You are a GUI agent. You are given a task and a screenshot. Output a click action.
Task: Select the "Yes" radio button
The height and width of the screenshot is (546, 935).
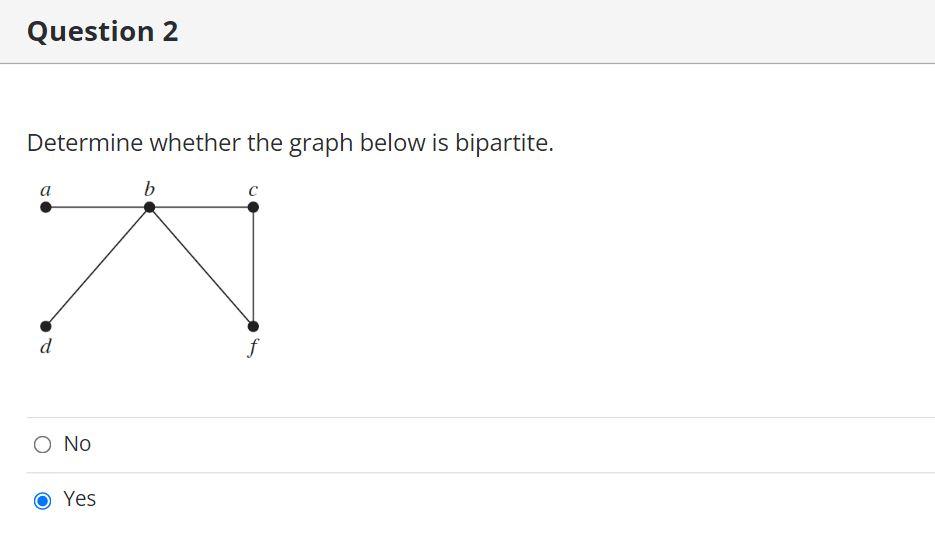click(x=42, y=501)
